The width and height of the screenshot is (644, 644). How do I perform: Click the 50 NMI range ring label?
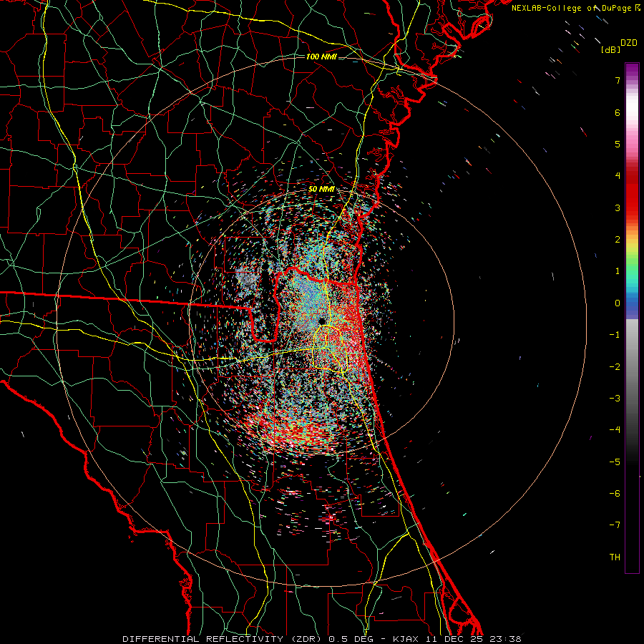coord(321,190)
